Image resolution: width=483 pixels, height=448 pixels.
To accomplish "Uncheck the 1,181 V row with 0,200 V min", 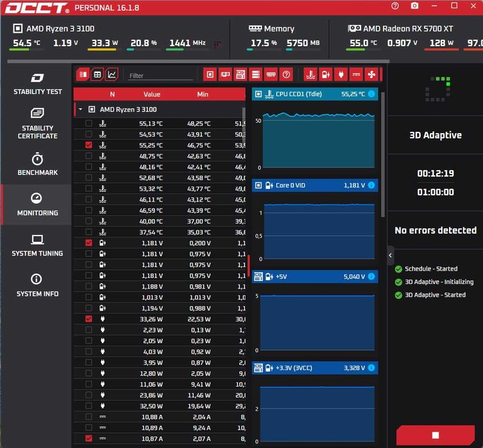I will point(88,243).
